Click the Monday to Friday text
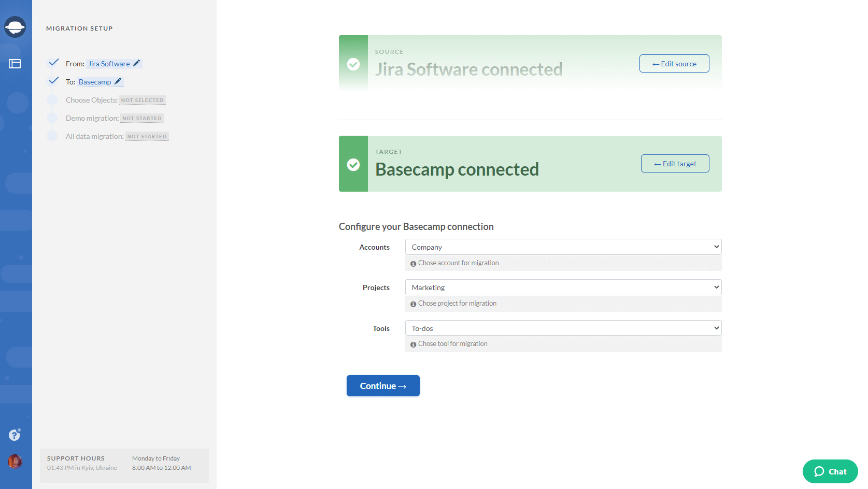The image size is (868, 489). click(156, 458)
